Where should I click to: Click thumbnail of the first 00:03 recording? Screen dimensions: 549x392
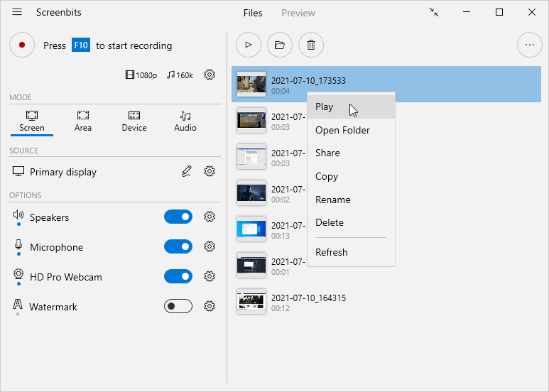(251, 121)
